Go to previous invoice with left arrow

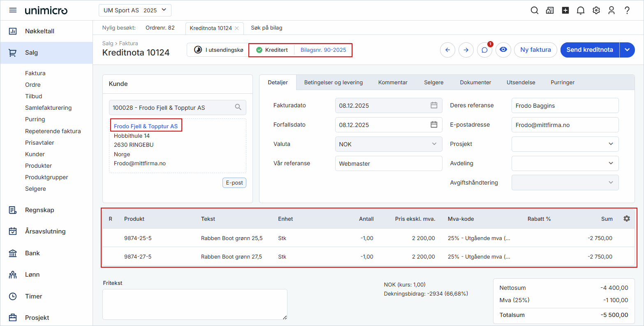click(x=447, y=50)
